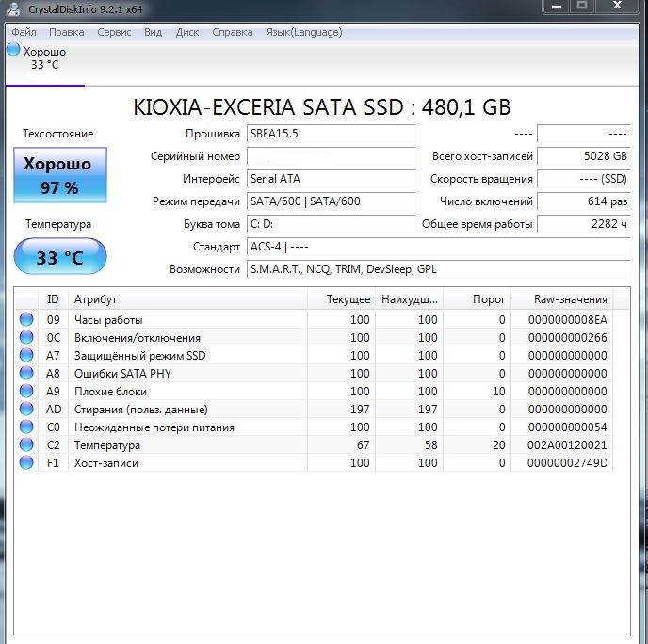
Task: Select the Стирания (польз. данные) row
Action: (314, 409)
